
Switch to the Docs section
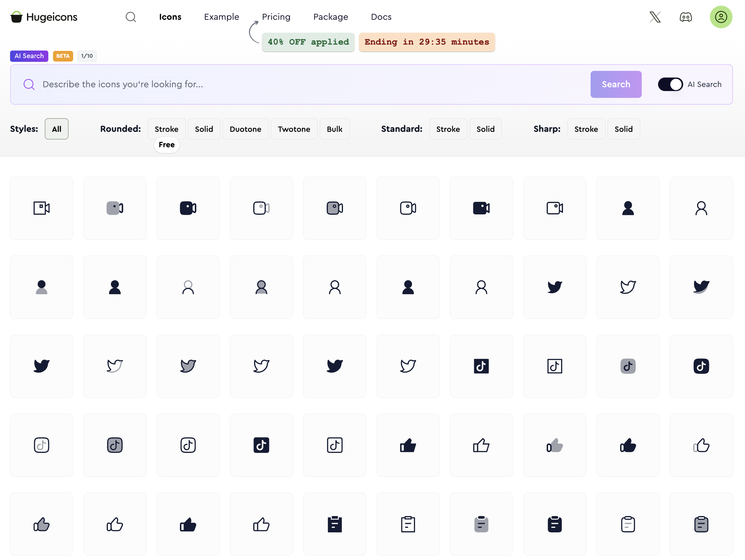[x=381, y=17]
